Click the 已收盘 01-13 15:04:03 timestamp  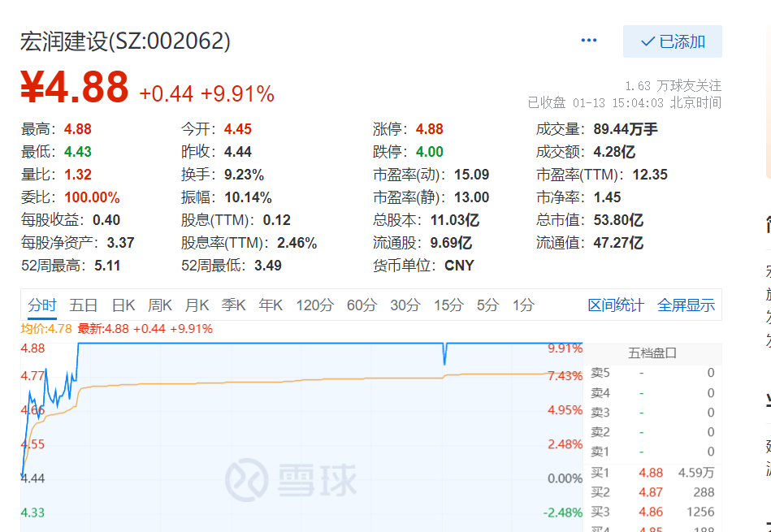(x=625, y=103)
